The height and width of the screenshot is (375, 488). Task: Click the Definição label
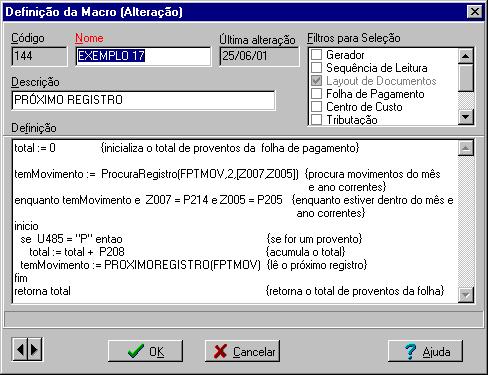(34, 128)
